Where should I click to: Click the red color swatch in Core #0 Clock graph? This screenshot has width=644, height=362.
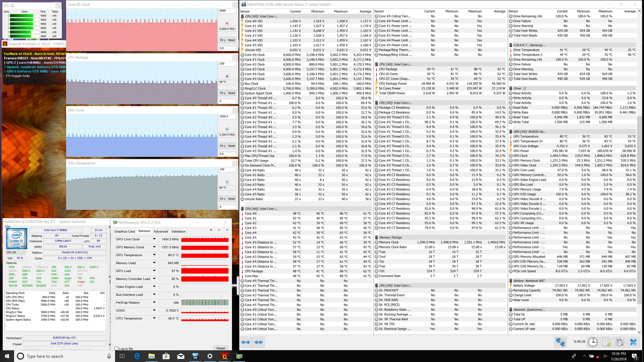pos(227,23)
